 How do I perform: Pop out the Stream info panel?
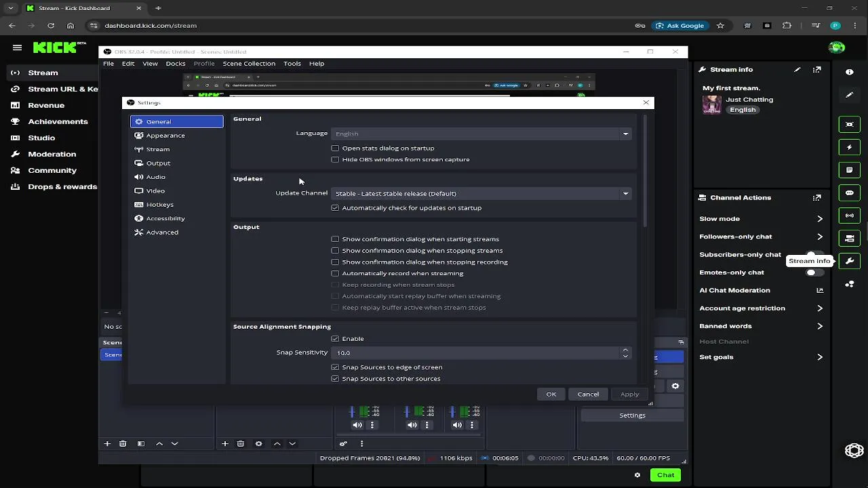click(817, 69)
